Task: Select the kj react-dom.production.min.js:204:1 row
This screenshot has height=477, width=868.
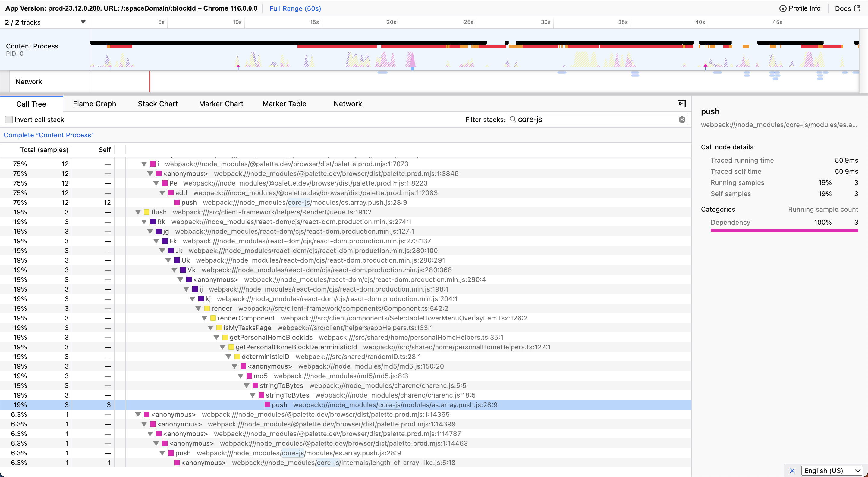Action: (346, 299)
